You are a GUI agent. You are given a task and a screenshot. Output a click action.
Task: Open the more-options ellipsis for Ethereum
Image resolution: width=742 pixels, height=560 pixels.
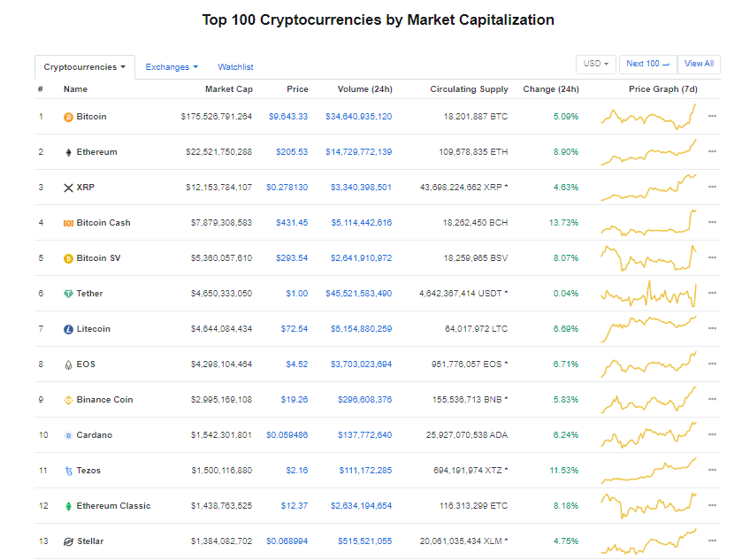click(x=712, y=151)
